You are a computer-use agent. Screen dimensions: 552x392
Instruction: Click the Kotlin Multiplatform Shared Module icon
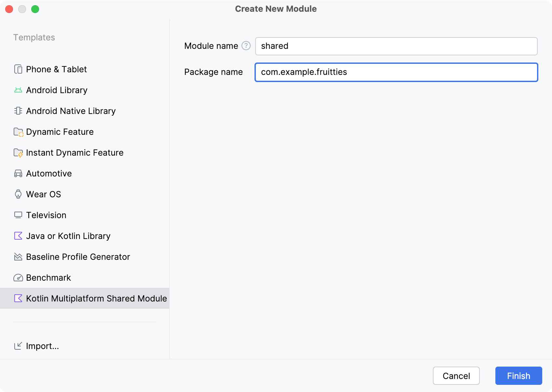(19, 298)
